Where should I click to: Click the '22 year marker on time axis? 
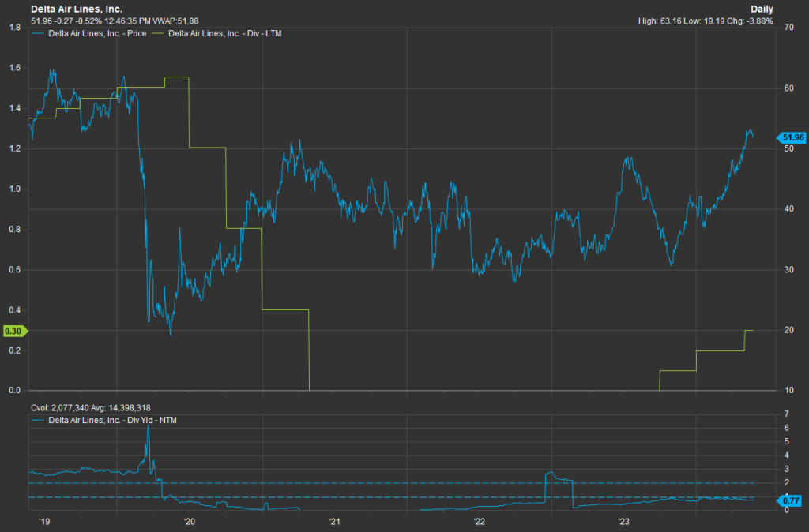click(480, 522)
